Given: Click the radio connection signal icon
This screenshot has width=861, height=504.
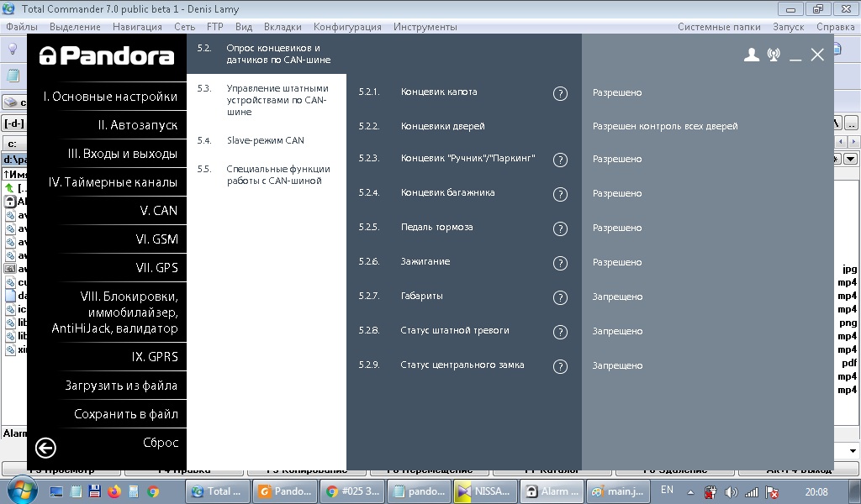Looking at the screenshot, I should pyautogui.click(x=774, y=55).
